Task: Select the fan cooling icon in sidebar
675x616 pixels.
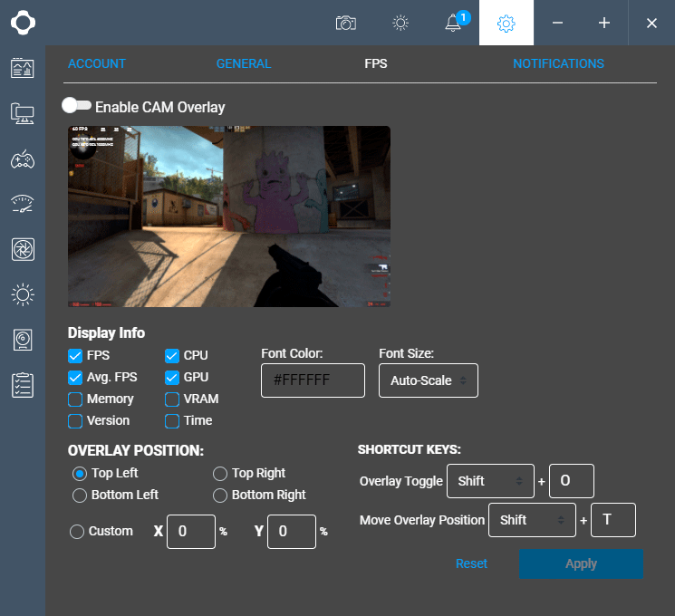Action: pos(23,249)
